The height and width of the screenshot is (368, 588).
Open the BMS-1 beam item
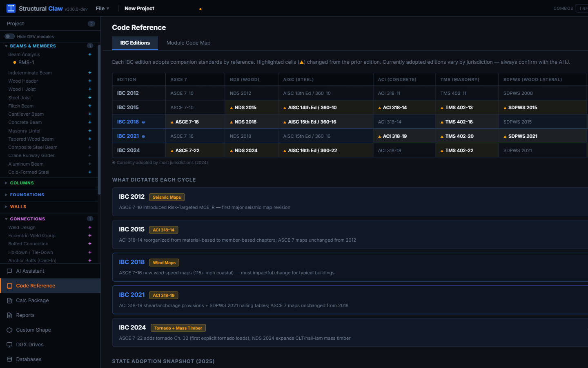[x=26, y=63]
